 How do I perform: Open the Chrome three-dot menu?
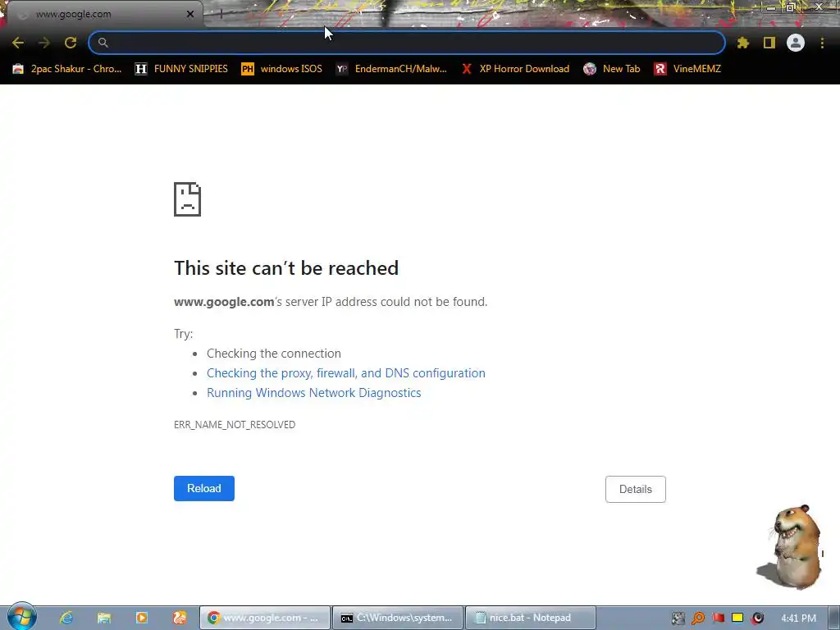(822, 43)
